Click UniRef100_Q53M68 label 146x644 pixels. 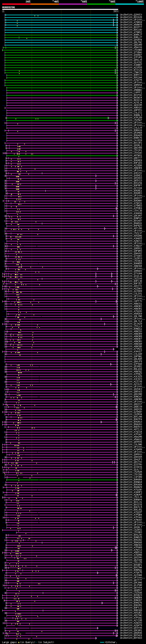(131, 133)
